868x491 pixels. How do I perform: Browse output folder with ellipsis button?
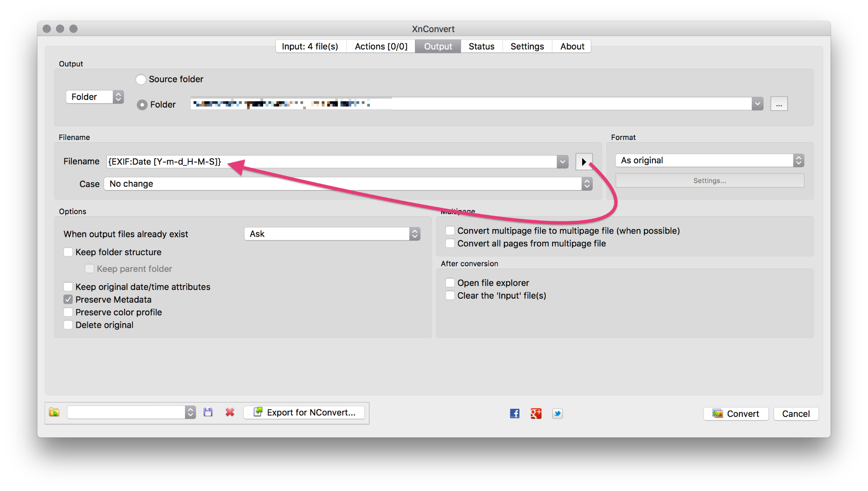coord(779,104)
